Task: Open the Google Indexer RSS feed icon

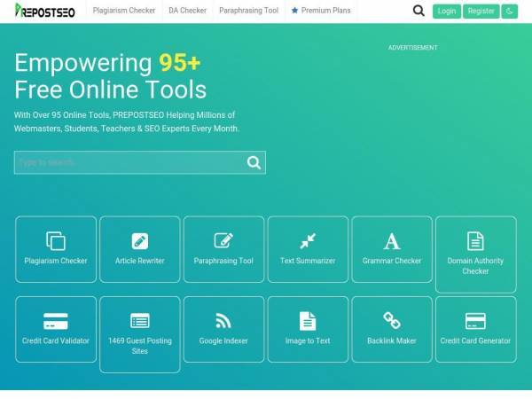Action: [223, 321]
